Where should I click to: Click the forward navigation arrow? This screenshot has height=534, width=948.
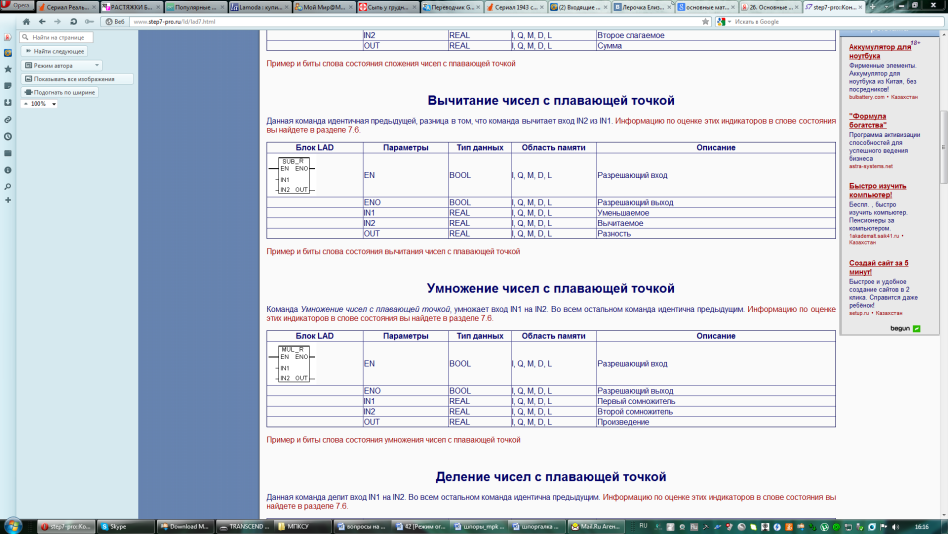click(x=57, y=22)
